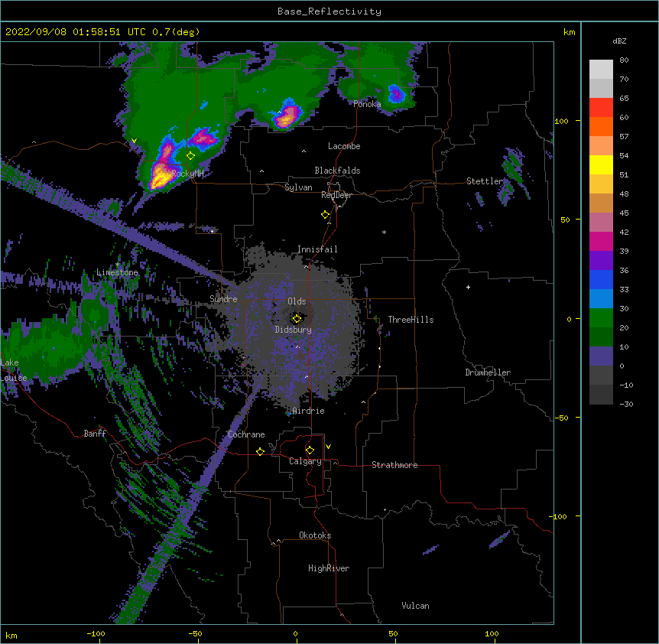Click the -100 tick label on the right axis
The image size is (659, 644).
coord(559,516)
